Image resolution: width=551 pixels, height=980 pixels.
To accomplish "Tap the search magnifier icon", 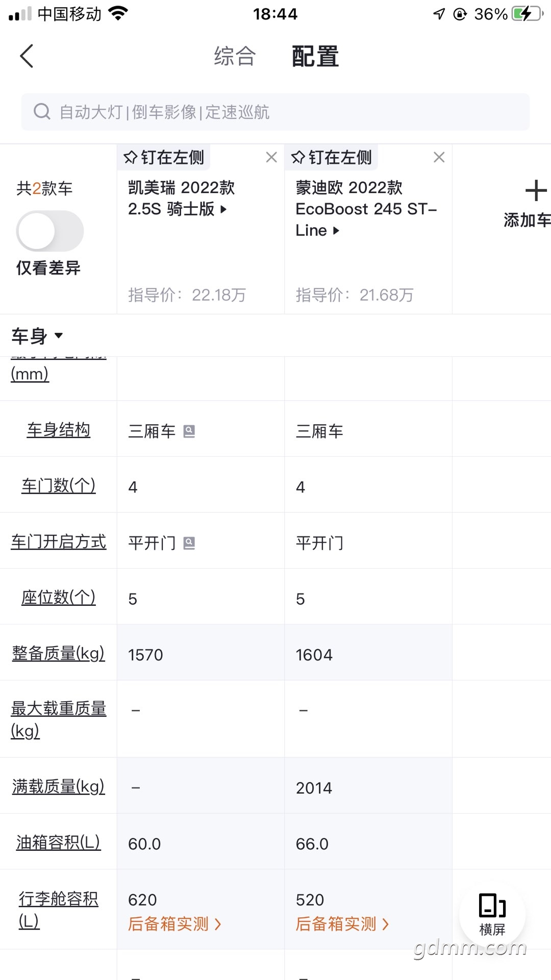I will 42,111.
